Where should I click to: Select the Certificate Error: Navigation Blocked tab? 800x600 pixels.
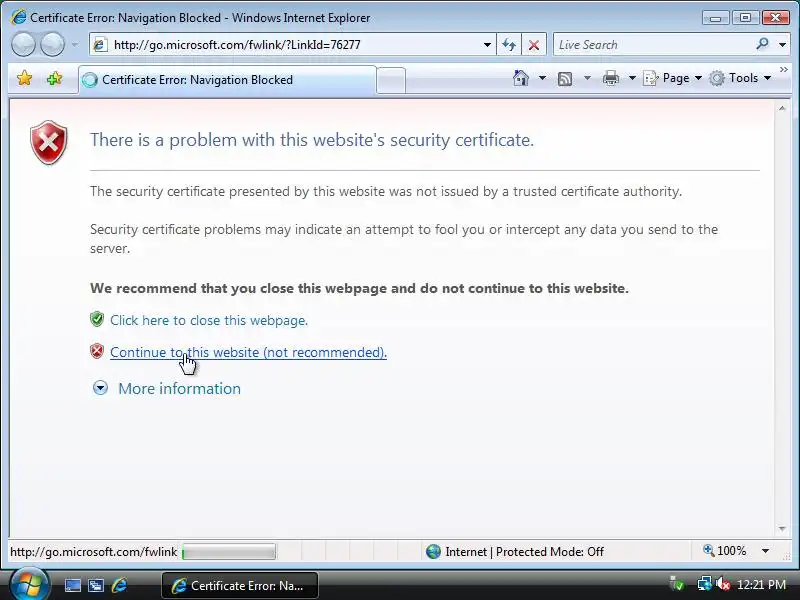pyautogui.click(x=228, y=80)
